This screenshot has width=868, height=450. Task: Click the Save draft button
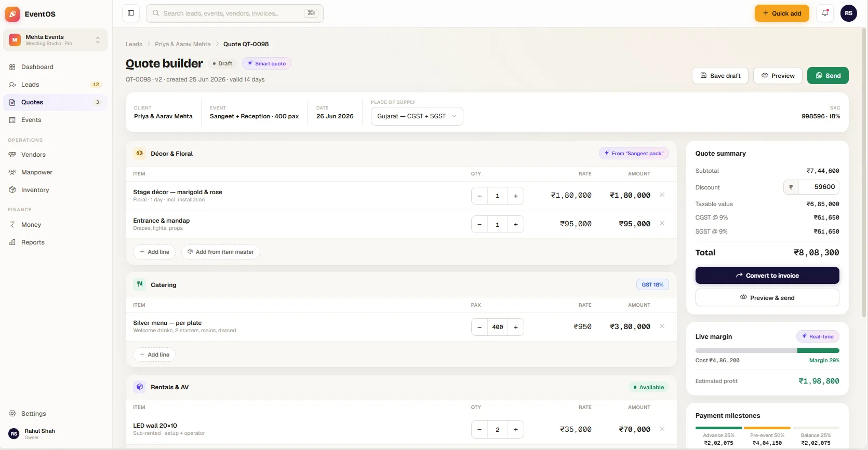[x=720, y=76]
